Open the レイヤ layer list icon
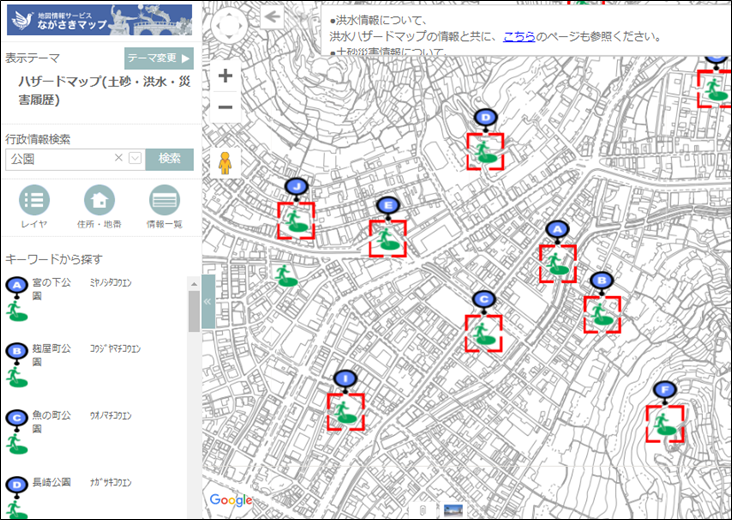Viewport: 732px width, 520px height. (34, 200)
